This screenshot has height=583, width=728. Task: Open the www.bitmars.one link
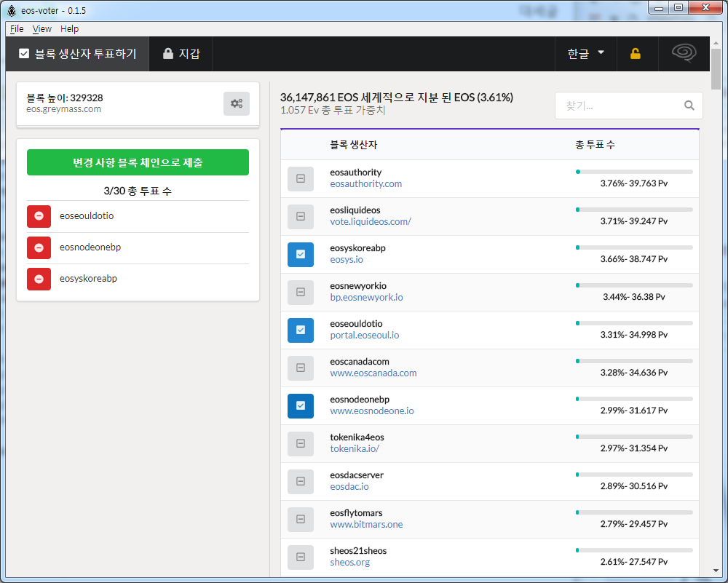pos(366,525)
